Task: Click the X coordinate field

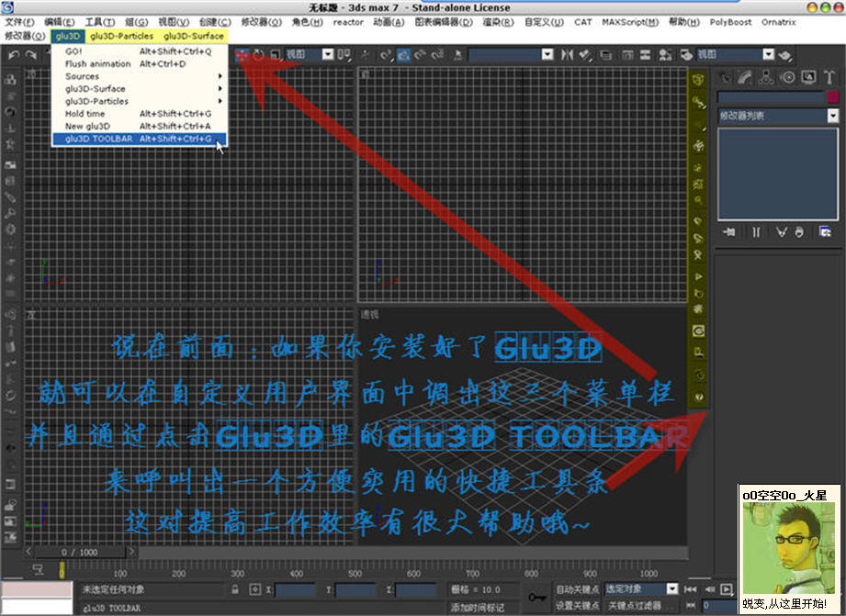Action: [x=295, y=589]
